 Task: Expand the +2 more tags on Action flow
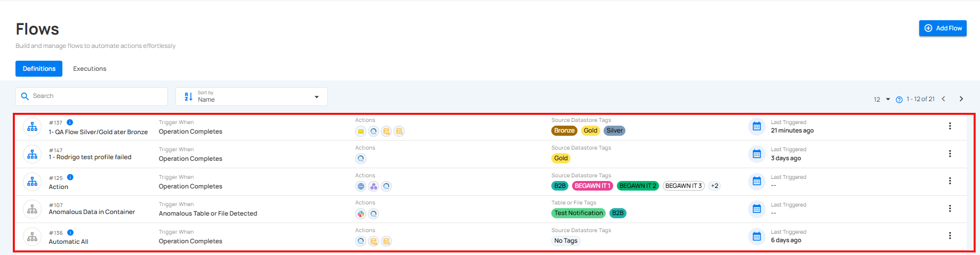714,186
